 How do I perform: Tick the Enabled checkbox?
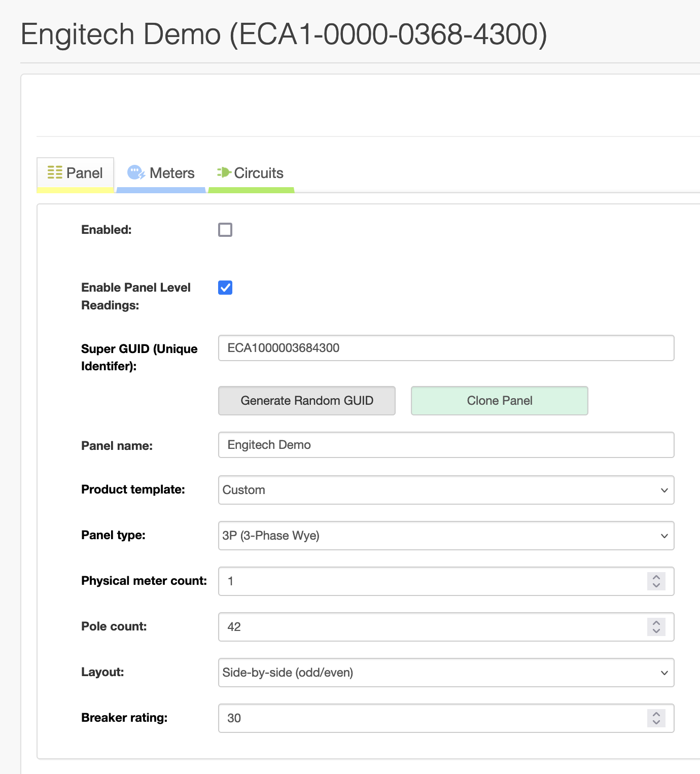225,230
